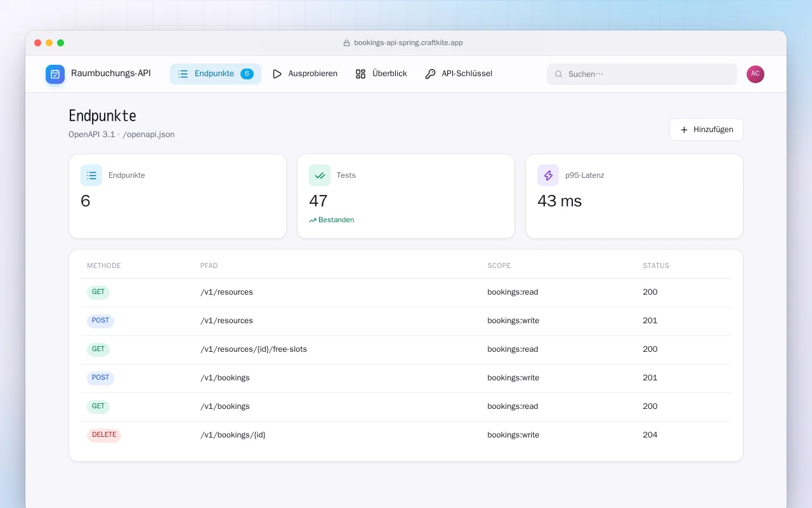The height and width of the screenshot is (508, 812).
Task: Click the double-check icon on Tests card
Action: tap(320, 175)
